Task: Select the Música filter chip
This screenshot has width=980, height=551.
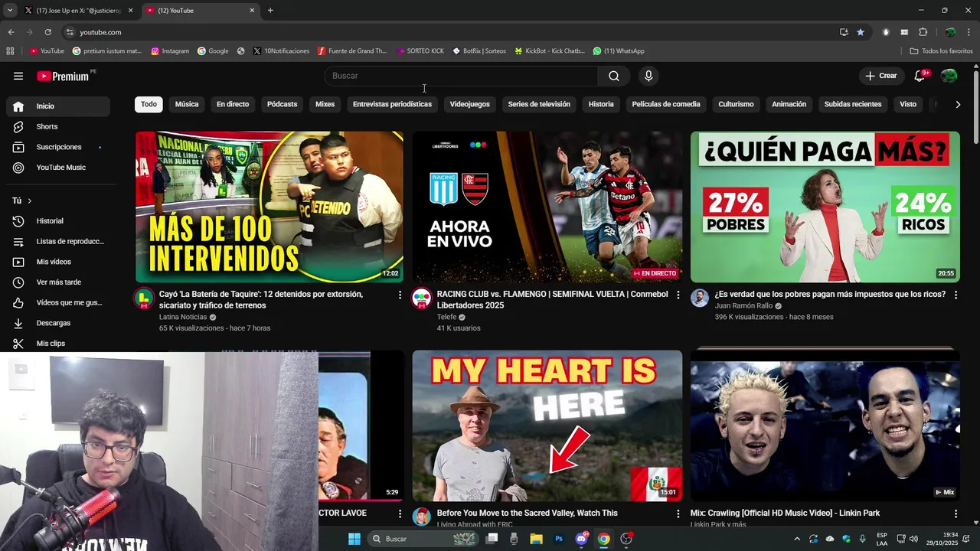Action: tap(187, 104)
